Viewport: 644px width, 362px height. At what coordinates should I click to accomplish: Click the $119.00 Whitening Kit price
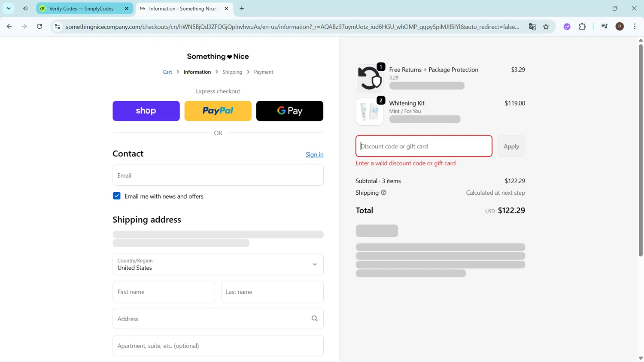pos(515,103)
